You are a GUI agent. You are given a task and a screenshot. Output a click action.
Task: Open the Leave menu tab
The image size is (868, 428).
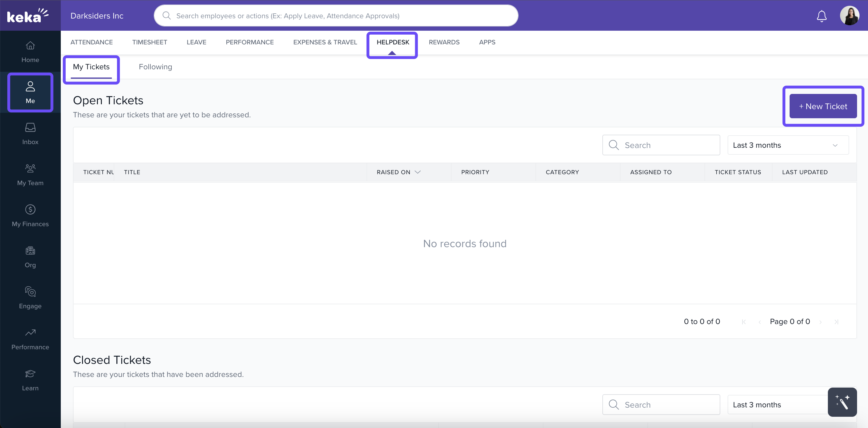click(196, 42)
